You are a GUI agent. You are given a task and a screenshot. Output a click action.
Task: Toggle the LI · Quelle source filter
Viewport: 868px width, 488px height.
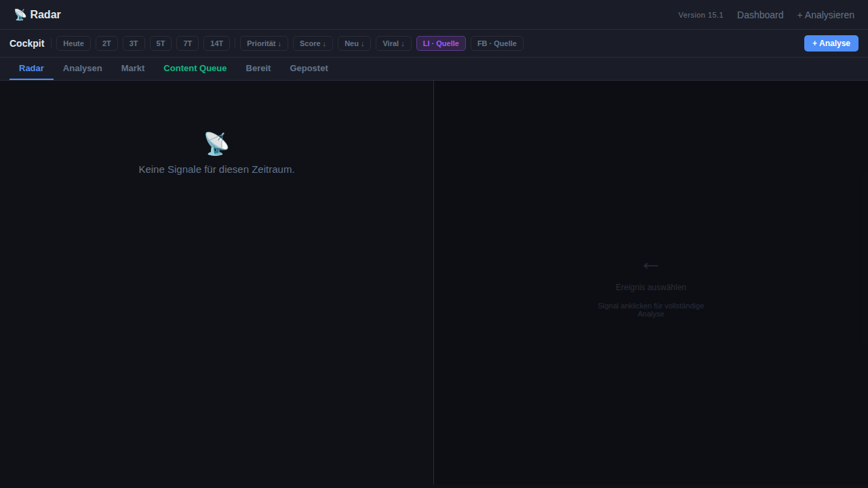tap(441, 43)
